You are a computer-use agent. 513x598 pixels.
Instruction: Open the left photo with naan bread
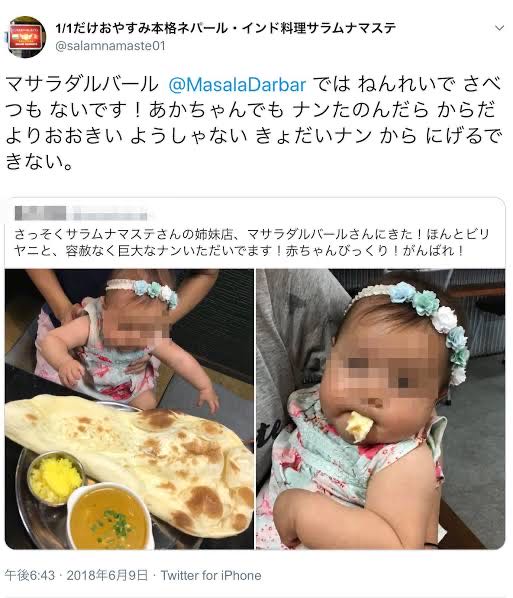click(x=129, y=409)
